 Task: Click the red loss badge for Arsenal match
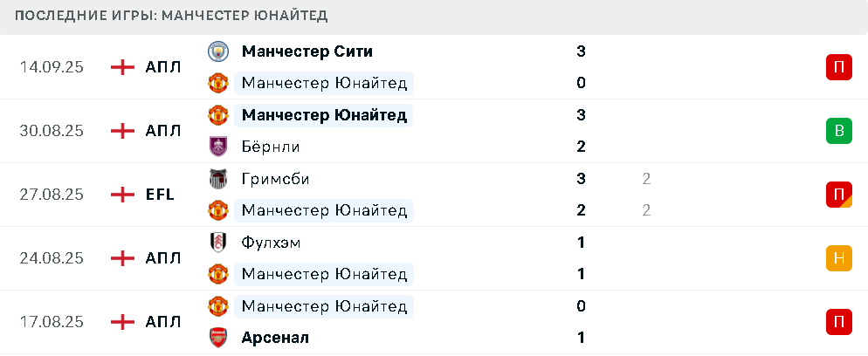(x=839, y=322)
